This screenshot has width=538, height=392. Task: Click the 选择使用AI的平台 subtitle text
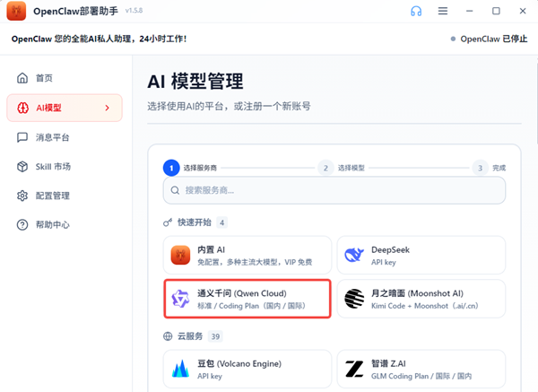229,106
